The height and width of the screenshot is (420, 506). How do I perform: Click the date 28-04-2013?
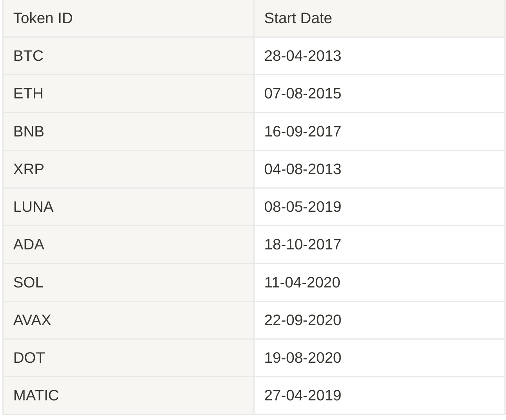302,56
